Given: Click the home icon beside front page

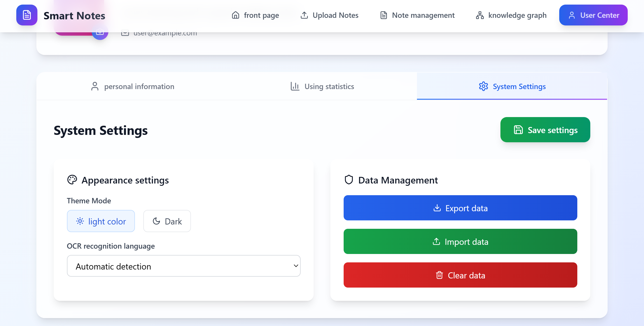Looking at the screenshot, I should [235, 15].
